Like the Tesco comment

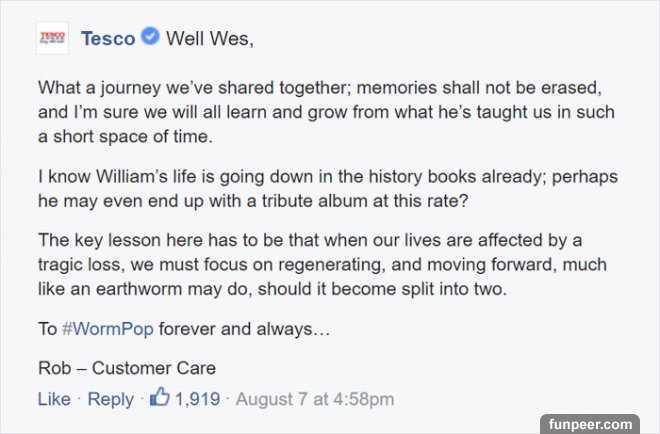click(54, 399)
